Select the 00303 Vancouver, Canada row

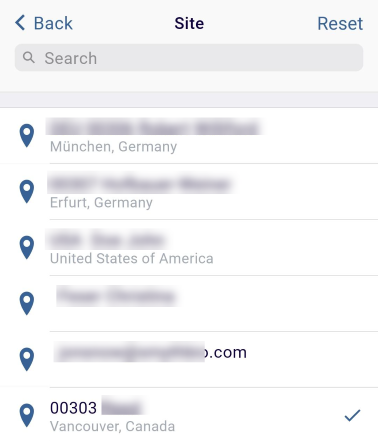coord(189,415)
